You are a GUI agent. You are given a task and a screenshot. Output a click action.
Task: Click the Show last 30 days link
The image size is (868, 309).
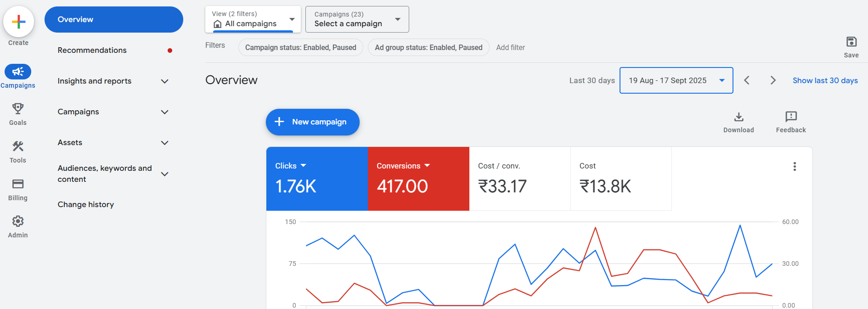click(x=825, y=80)
